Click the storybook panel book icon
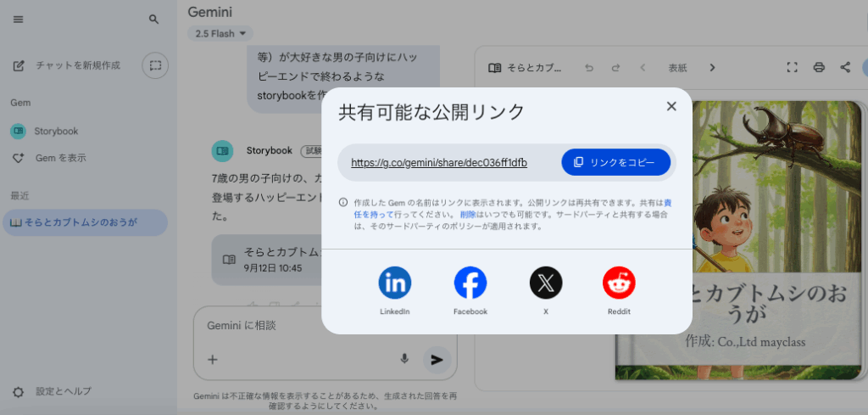 (494, 68)
